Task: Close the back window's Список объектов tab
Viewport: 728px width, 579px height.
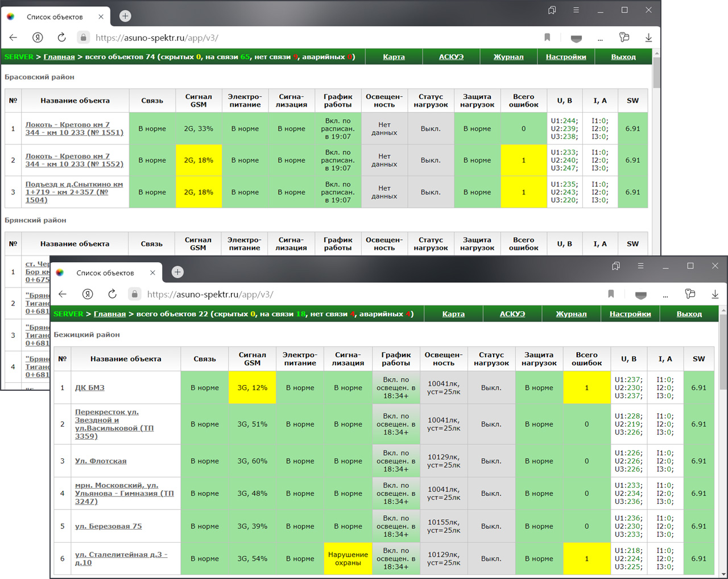Action: tap(101, 16)
